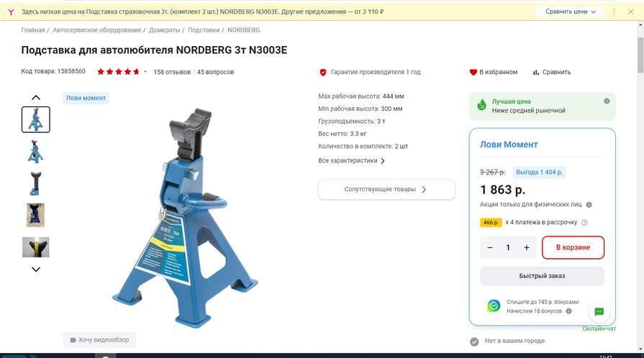Show previous thumbnails with up chevron
This screenshot has width=644, height=358.
[36, 97]
